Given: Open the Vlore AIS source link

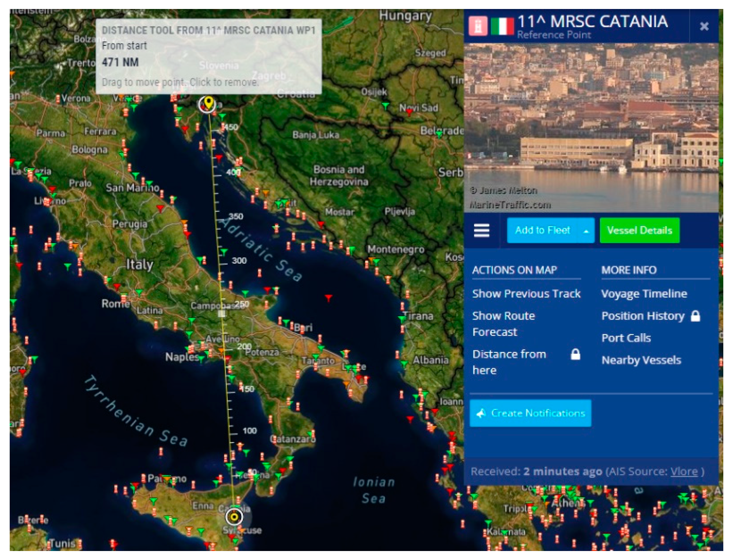Looking at the screenshot, I should point(684,471).
